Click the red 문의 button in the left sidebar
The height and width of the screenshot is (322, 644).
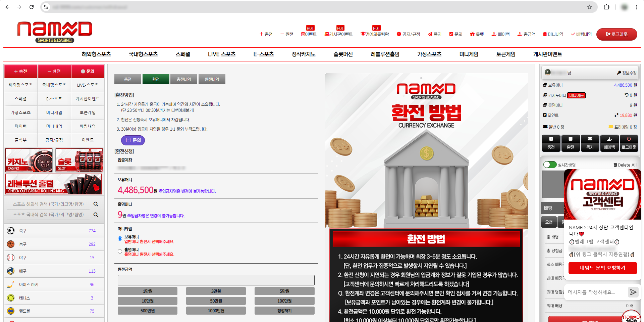(x=88, y=71)
